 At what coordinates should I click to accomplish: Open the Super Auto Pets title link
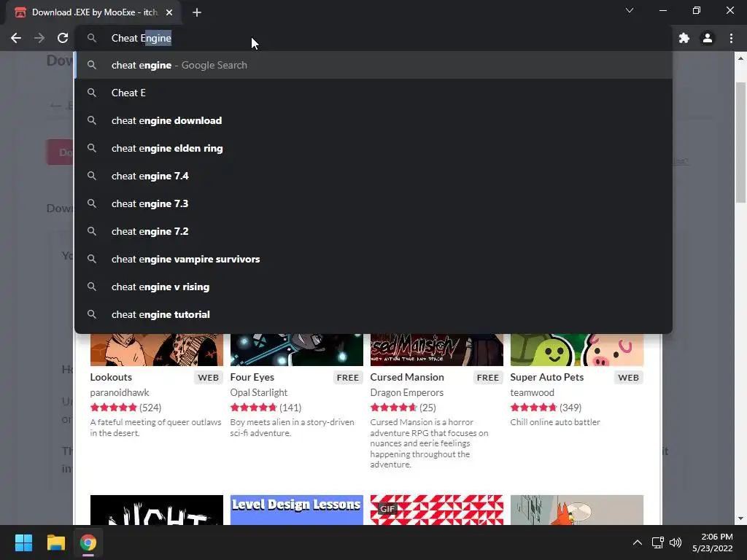click(x=547, y=377)
